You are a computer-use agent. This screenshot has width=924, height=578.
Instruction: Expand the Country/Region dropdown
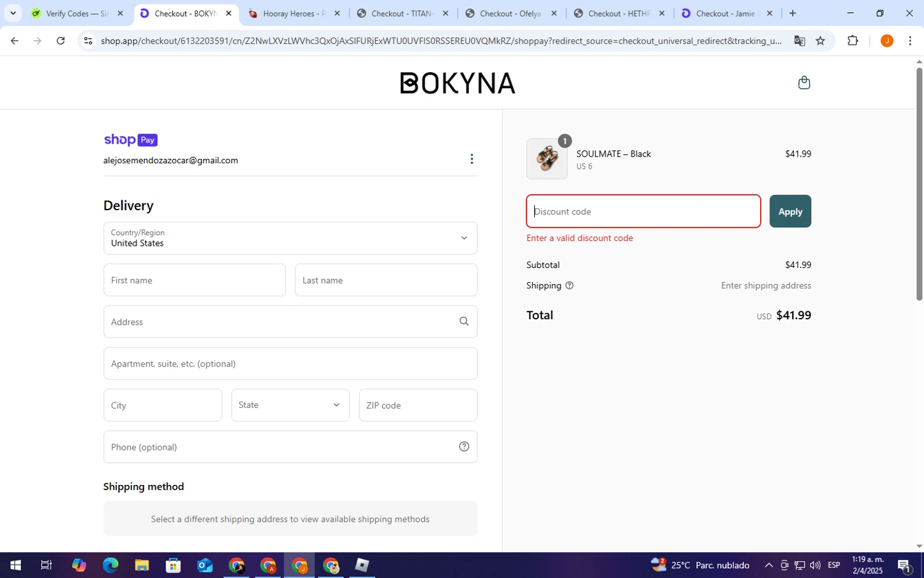[290, 238]
